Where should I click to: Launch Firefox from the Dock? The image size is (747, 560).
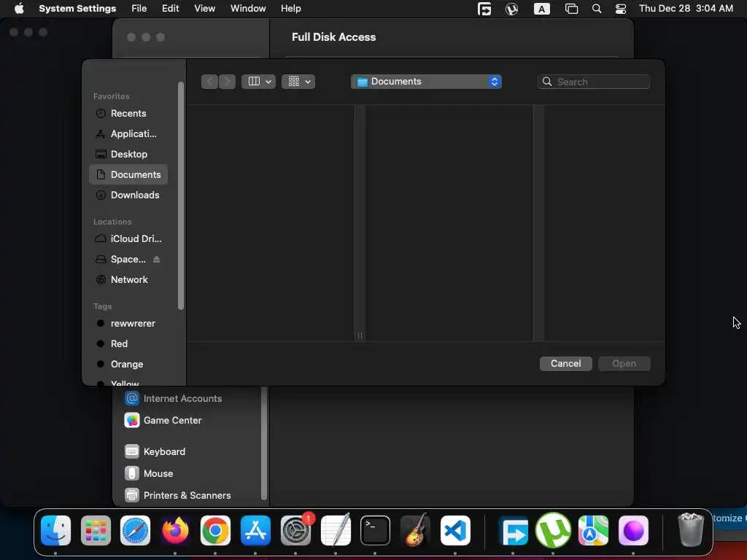[x=175, y=531]
